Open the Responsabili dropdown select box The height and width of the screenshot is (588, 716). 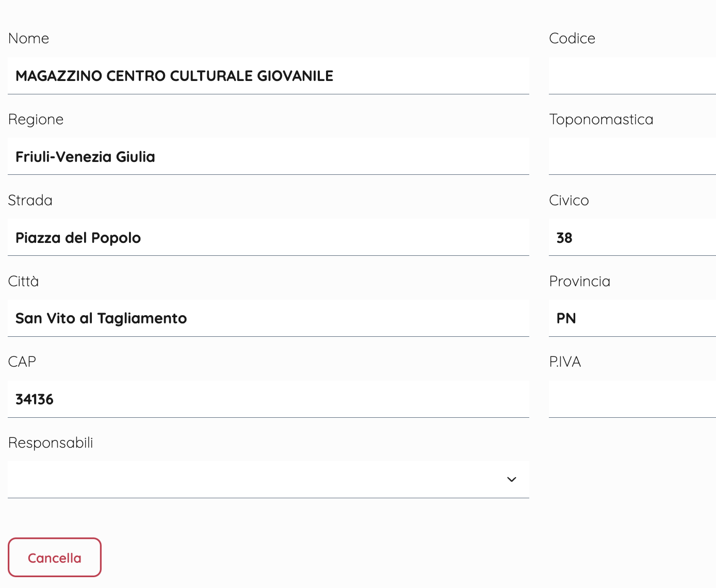click(x=258, y=480)
